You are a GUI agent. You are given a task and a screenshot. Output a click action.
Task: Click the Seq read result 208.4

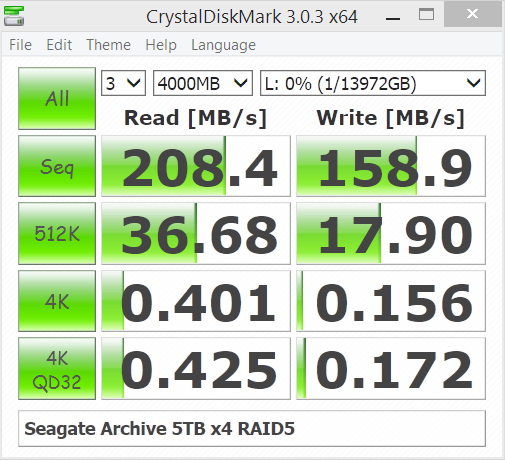196,166
